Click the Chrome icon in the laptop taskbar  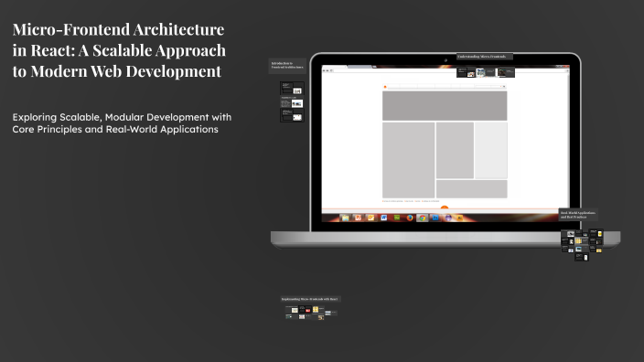(x=423, y=218)
